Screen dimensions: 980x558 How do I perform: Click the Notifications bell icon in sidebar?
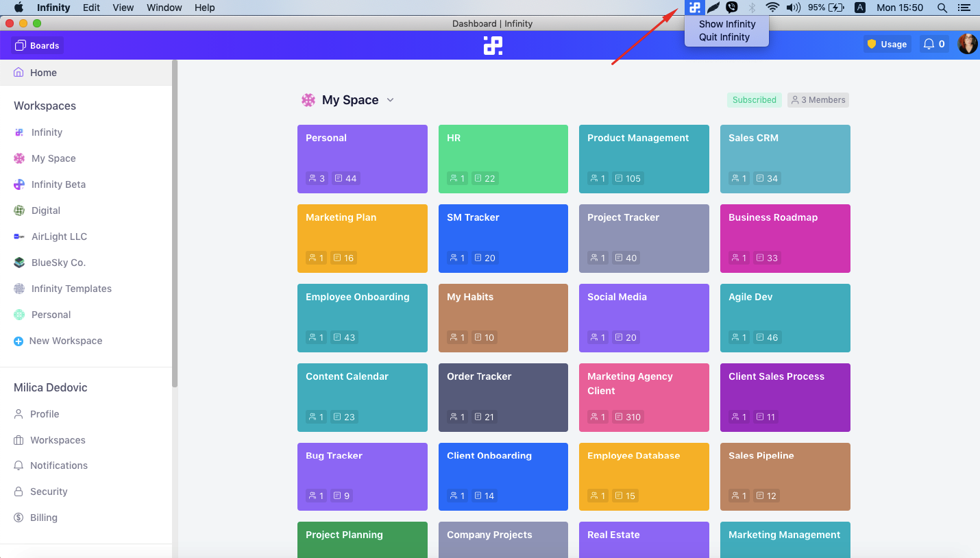tap(19, 465)
